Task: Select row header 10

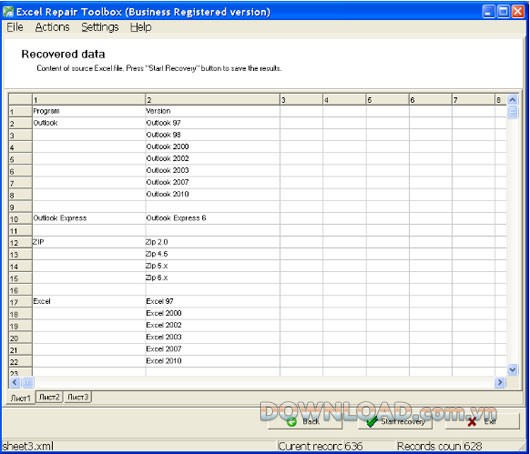Action: point(20,219)
